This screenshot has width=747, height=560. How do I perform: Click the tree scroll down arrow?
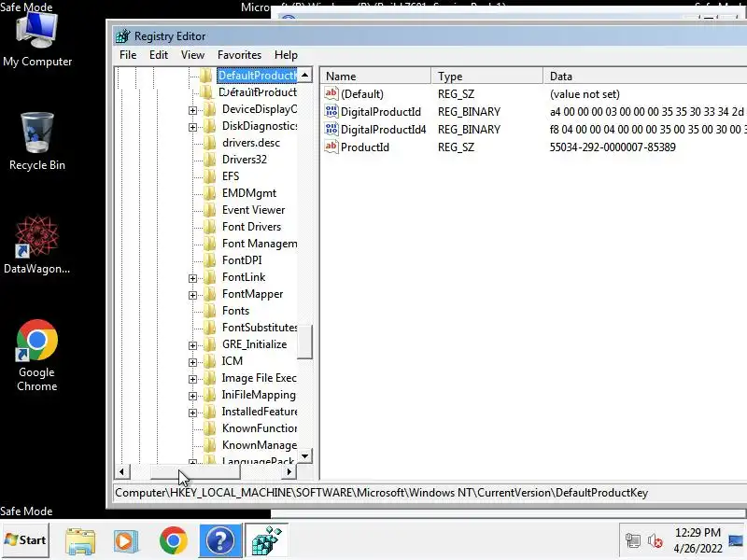click(x=305, y=455)
